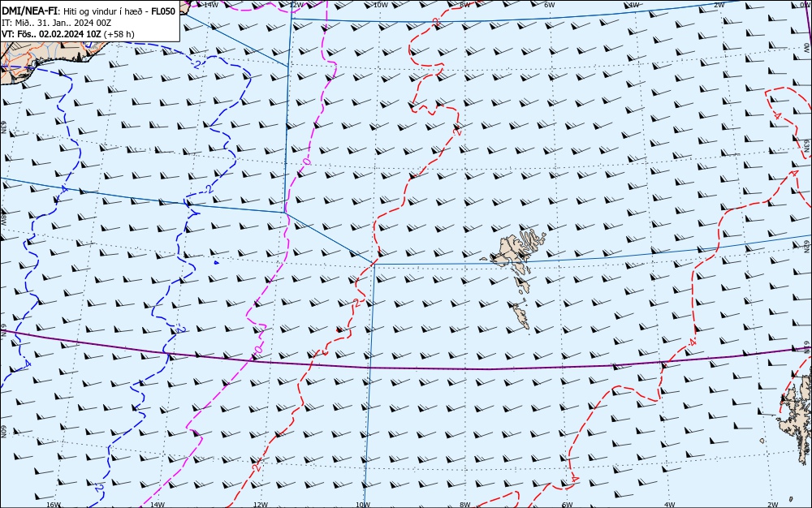
Task: Click the "63N" latitude label on left edge
Action: point(3,127)
